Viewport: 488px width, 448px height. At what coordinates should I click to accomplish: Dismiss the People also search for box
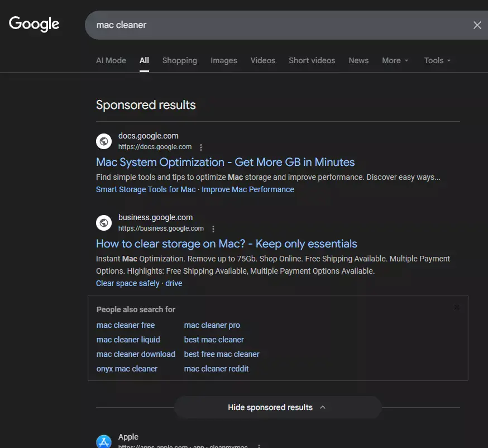(x=456, y=307)
